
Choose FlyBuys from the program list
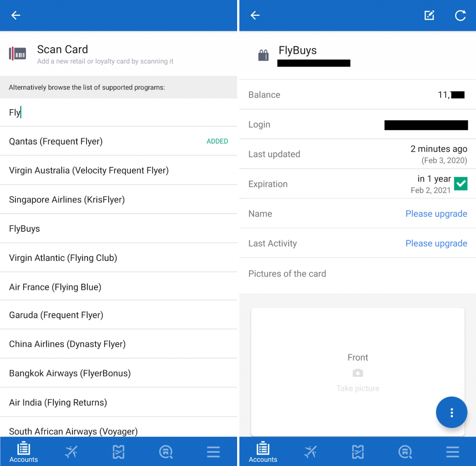pos(119,229)
